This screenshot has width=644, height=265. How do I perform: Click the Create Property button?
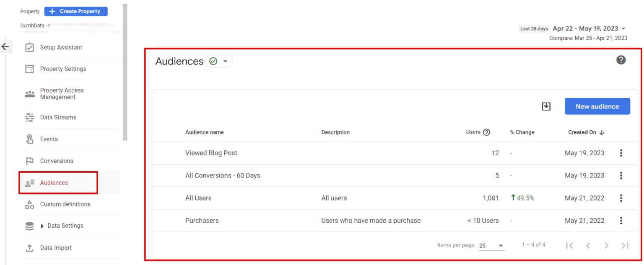tap(75, 11)
